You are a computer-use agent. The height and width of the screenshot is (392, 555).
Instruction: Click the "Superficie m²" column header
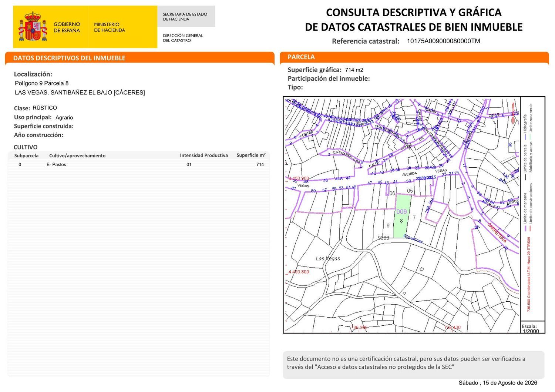tap(251, 155)
